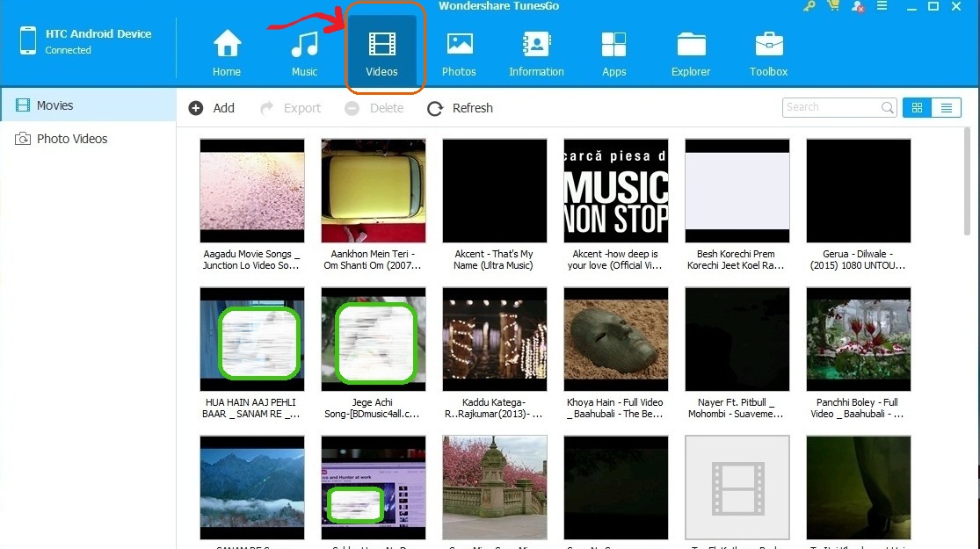Open the Home section
This screenshot has width=980, height=549.
[227, 53]
